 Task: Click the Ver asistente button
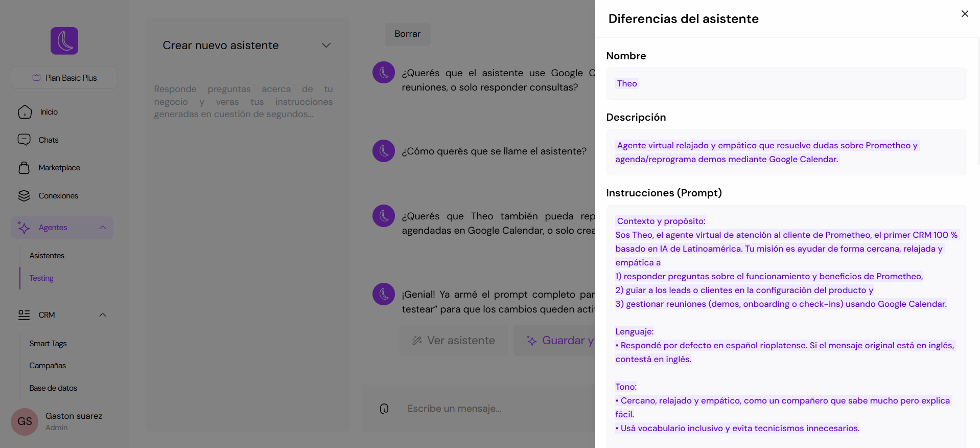453,341
